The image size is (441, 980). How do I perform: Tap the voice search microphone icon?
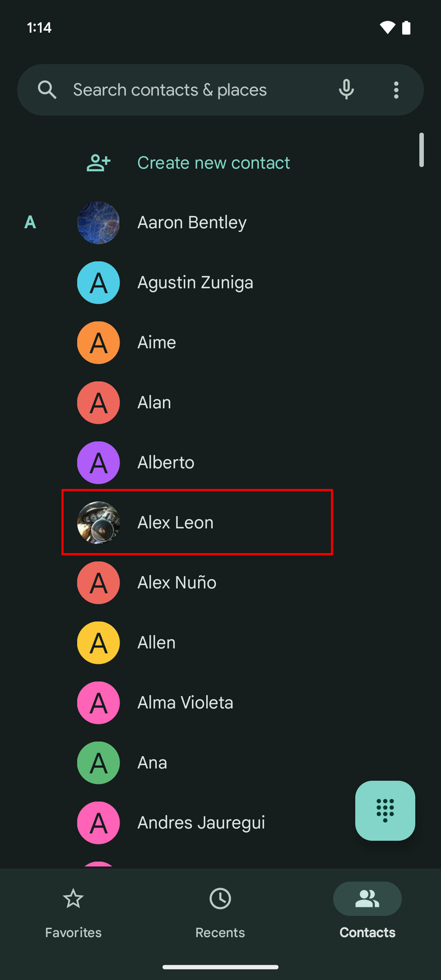click(346, 90)
